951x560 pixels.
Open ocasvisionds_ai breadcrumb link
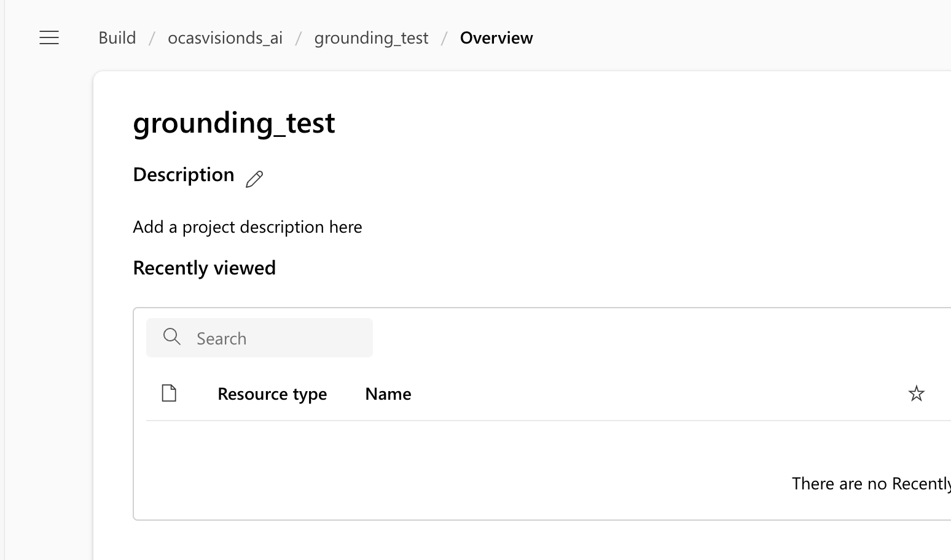coord(225,38)
